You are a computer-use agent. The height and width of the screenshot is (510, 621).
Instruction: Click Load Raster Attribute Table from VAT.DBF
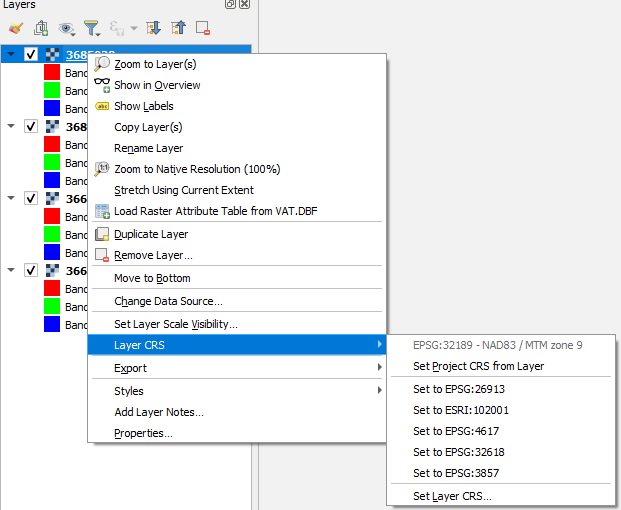click(237, 211)
